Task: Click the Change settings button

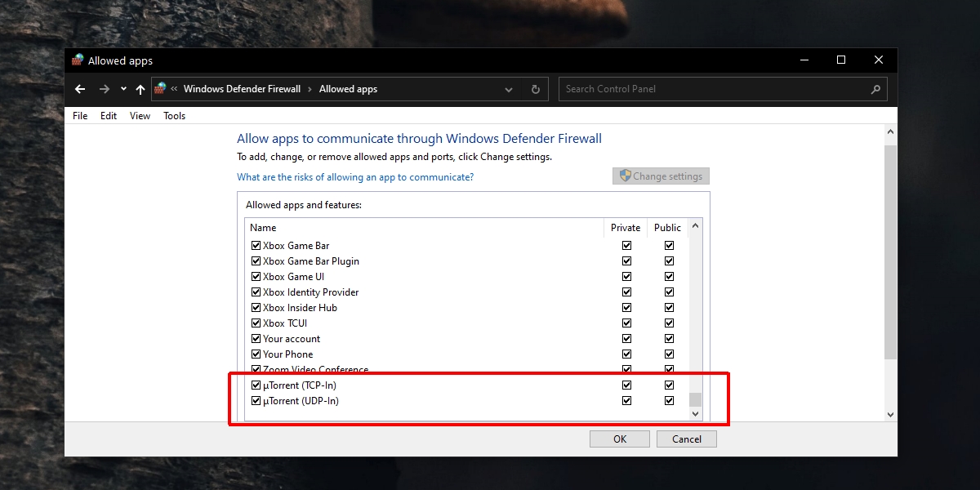Action: click(661, 176)
